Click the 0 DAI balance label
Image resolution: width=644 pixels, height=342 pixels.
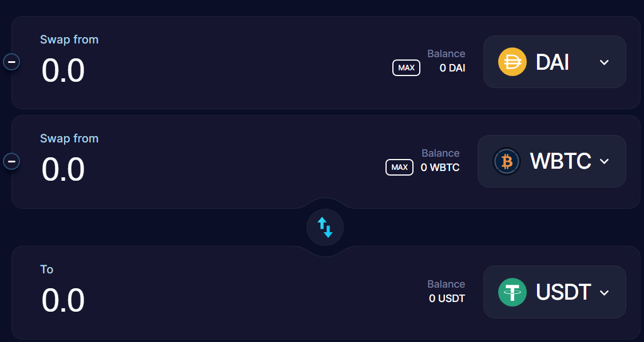tap(452, 67)
